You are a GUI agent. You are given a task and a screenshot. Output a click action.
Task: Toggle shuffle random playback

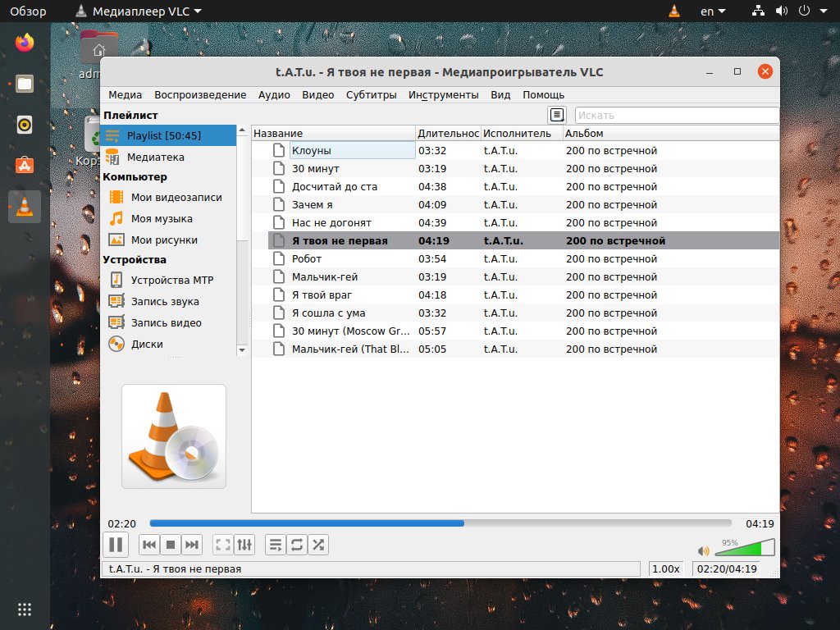tap(318, 545)
